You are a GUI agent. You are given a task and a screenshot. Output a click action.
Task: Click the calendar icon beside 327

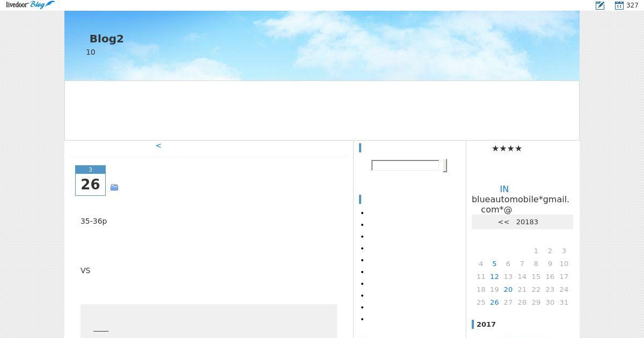(619, 5)
